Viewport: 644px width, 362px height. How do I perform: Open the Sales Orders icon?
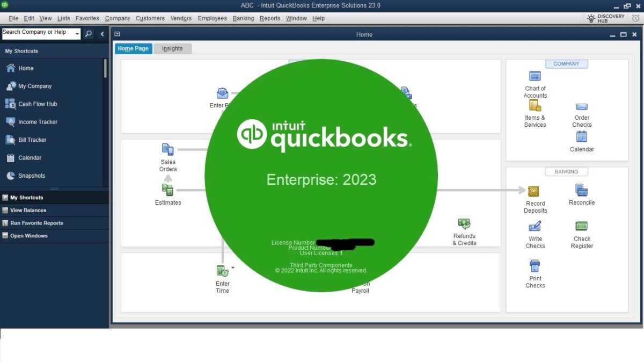168,150
